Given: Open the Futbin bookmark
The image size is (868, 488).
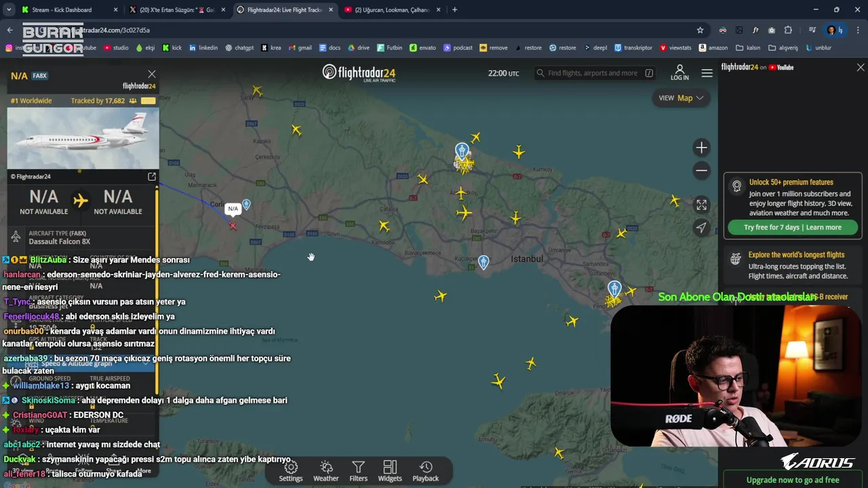Looking at the screenshot, I should point(389,47).
